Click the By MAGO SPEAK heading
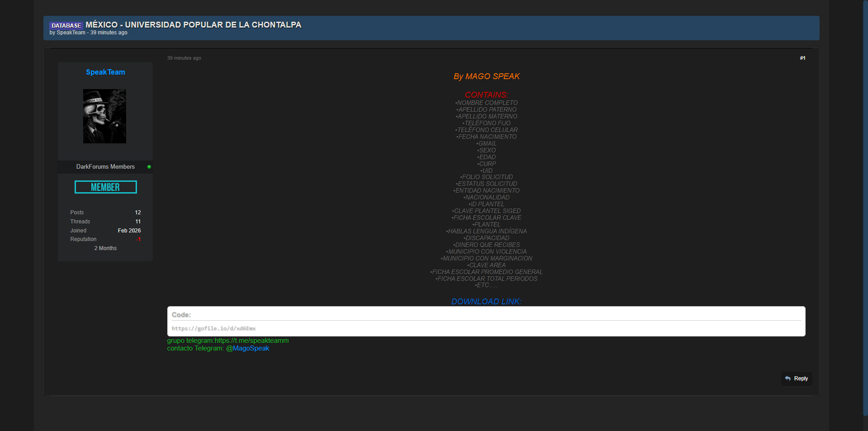Image resolution: width=868 pixels, height=431 pixels. pyautogui.click(x=486, y=76)
